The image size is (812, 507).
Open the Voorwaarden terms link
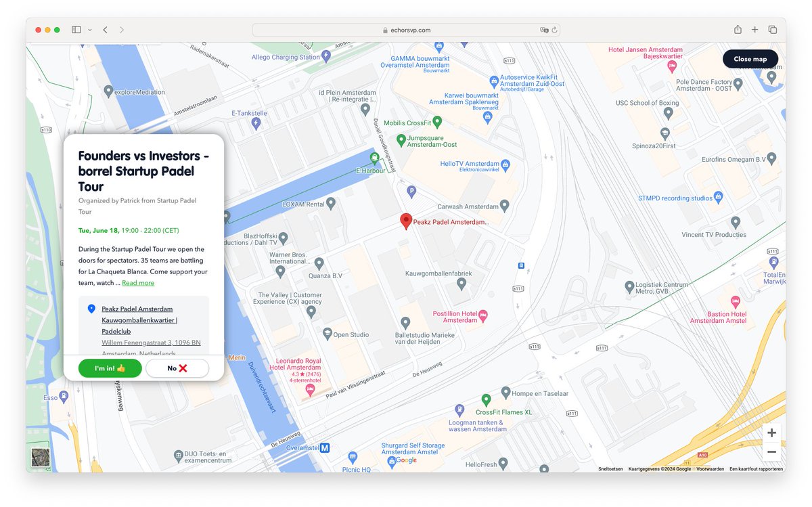[x=710, y=468]
